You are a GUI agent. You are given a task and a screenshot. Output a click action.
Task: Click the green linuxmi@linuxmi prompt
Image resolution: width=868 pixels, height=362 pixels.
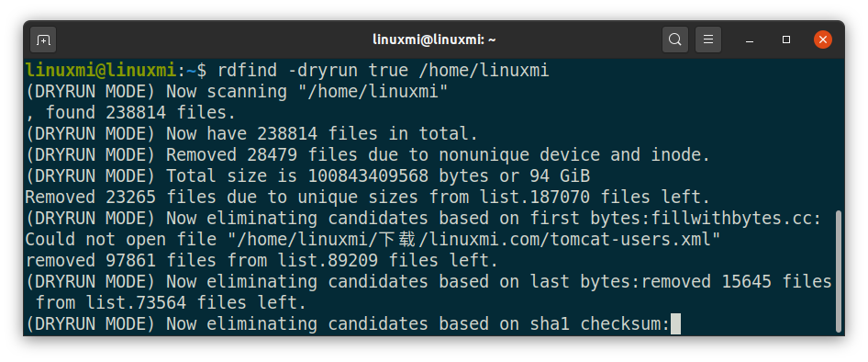101,71
